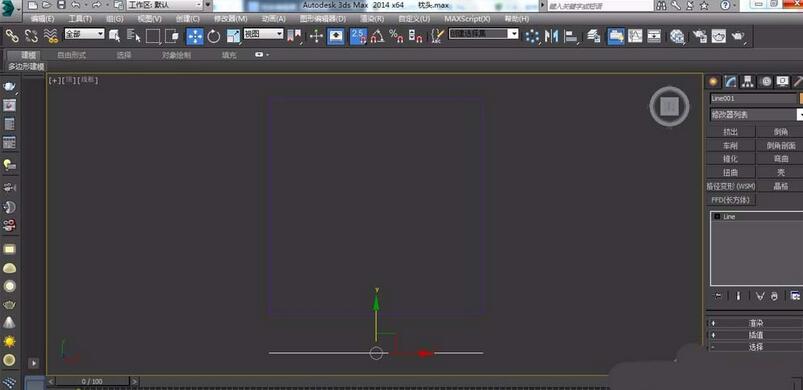Open the Render Setup teapot icon
Screen dimensions: 803x390
pyautogui.click(x=699, y=36)
